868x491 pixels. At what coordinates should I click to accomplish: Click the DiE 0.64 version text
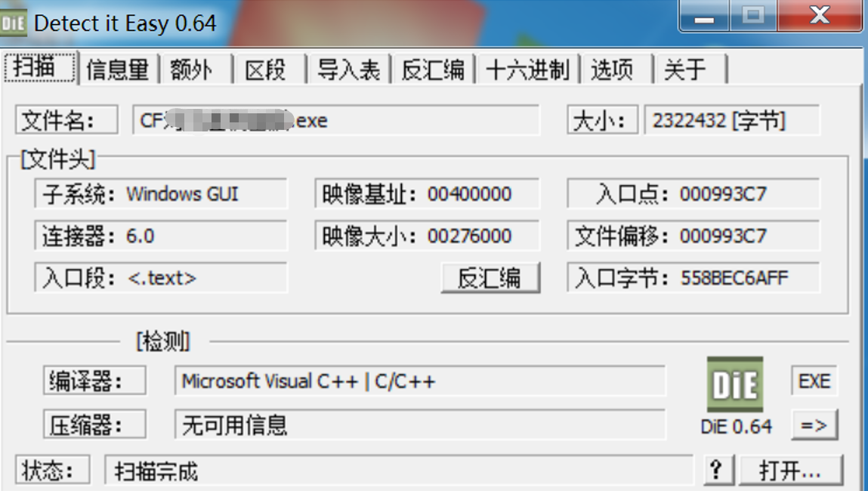click(x=736, y=426)
